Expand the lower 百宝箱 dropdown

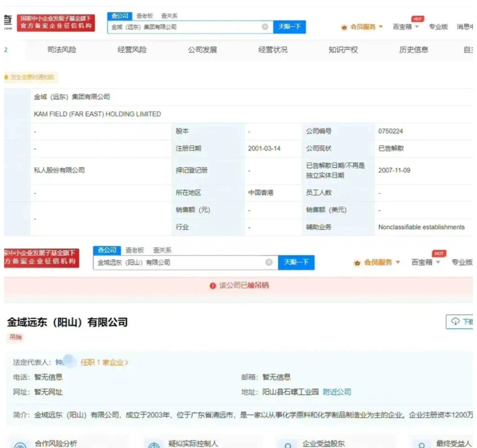[438, 262]
